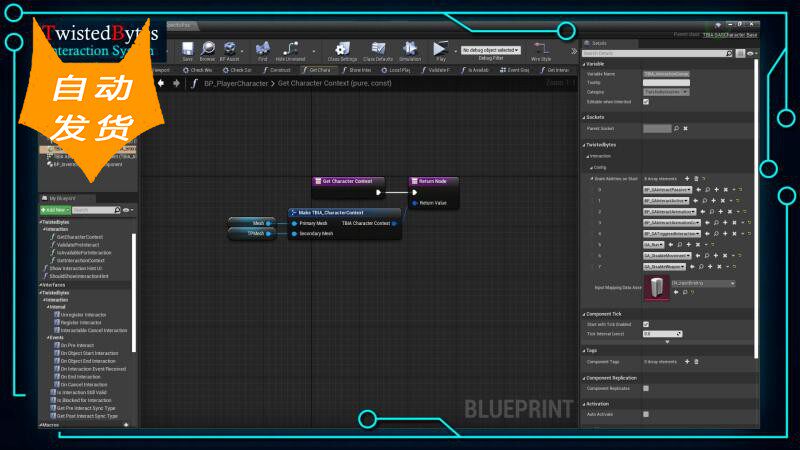Toggle Auto Activate checkbox
Image resolution: width=800 pixels, height=450 pixels.
click(x=646, y=414)
